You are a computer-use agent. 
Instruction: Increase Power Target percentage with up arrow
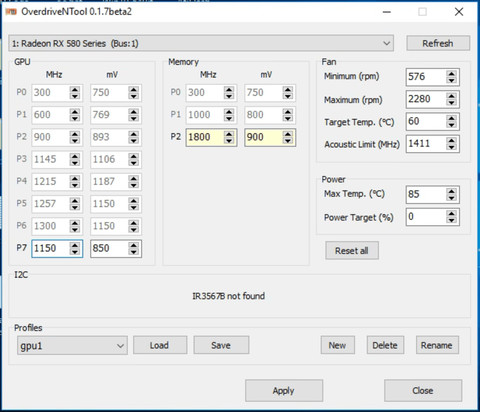[451, 214]
